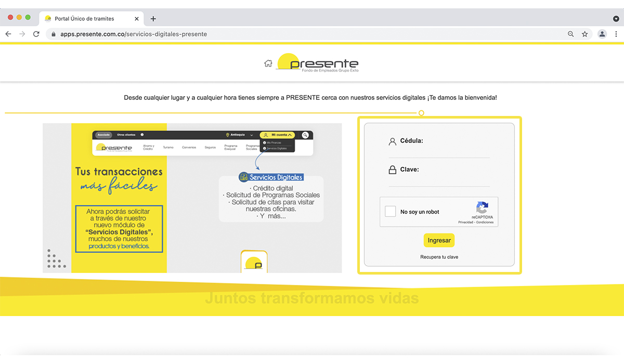Click the reCAPTCHA logo
This screenshot has width=624, height=364.
(482, 207)
